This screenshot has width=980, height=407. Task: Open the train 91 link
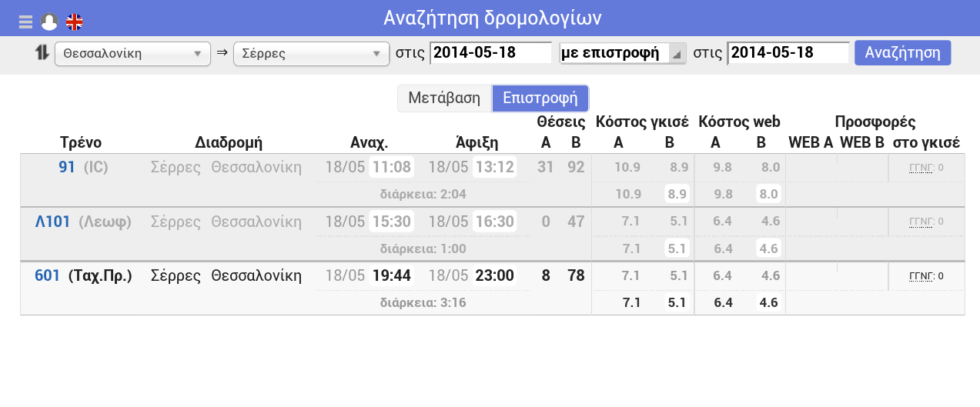coord(66,167)
